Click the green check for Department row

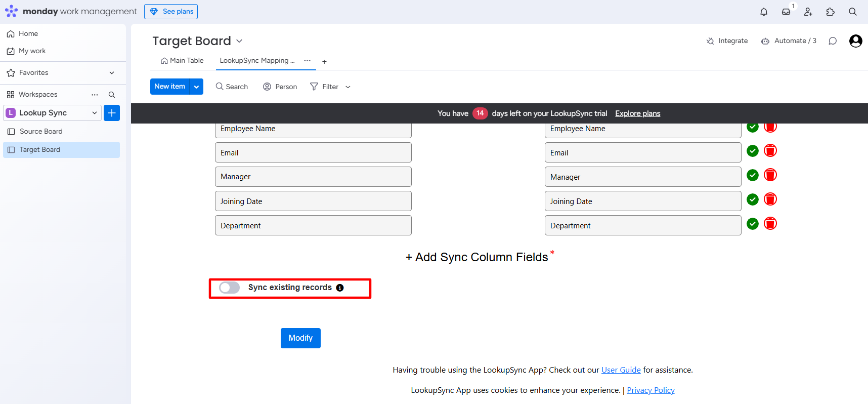pos(753,224)
